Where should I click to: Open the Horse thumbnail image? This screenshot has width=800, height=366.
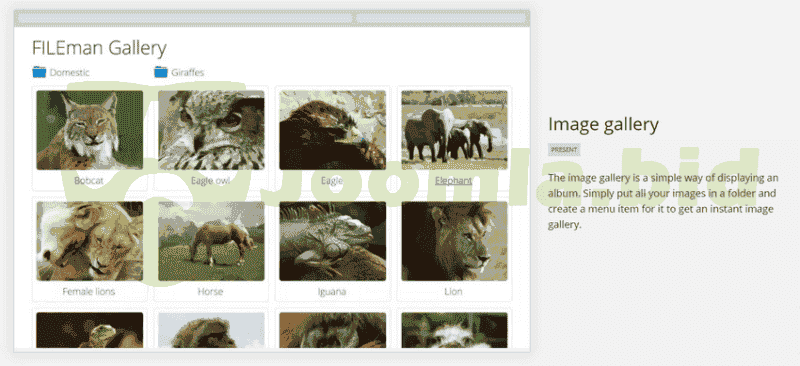click(x=211, y=241)
